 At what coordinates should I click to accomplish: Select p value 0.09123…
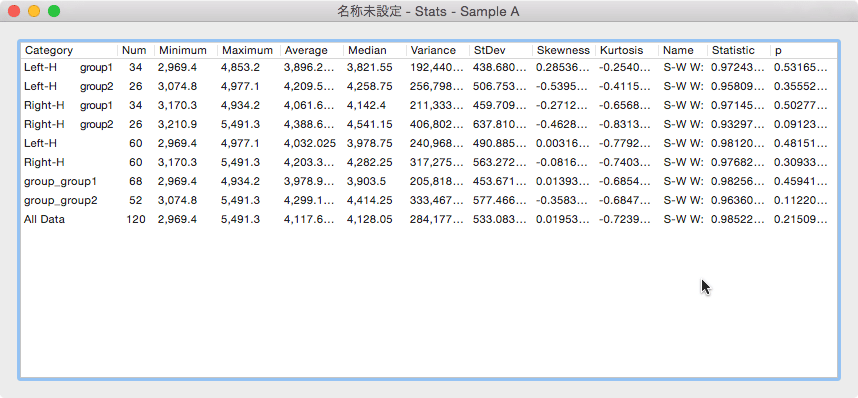click(x=801, y=124)
